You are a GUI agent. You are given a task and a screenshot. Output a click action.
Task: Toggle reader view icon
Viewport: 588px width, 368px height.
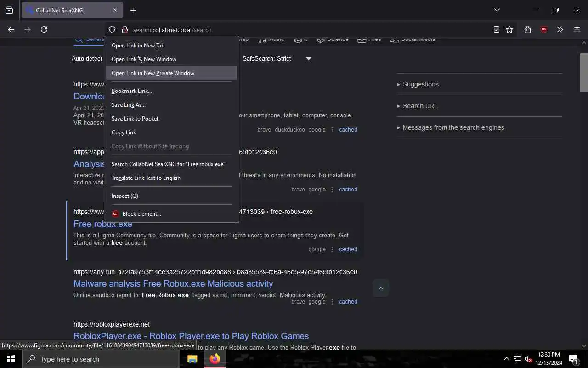point(496,29)
